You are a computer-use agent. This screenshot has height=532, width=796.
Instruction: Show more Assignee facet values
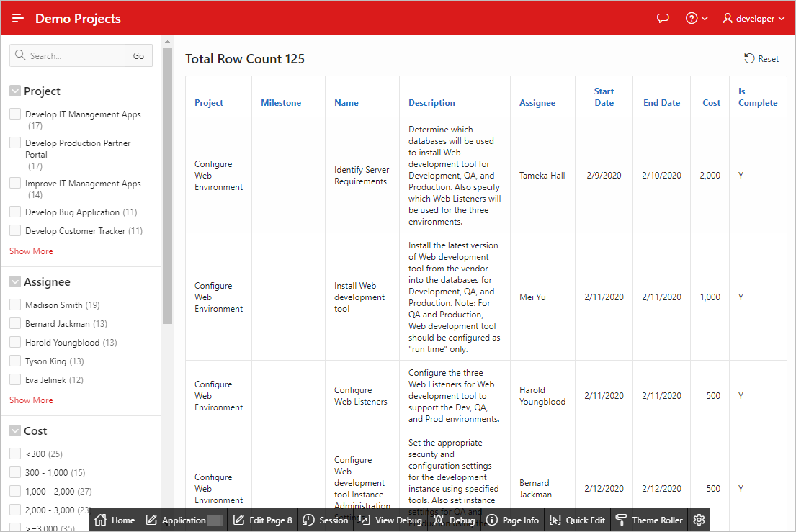31,400
